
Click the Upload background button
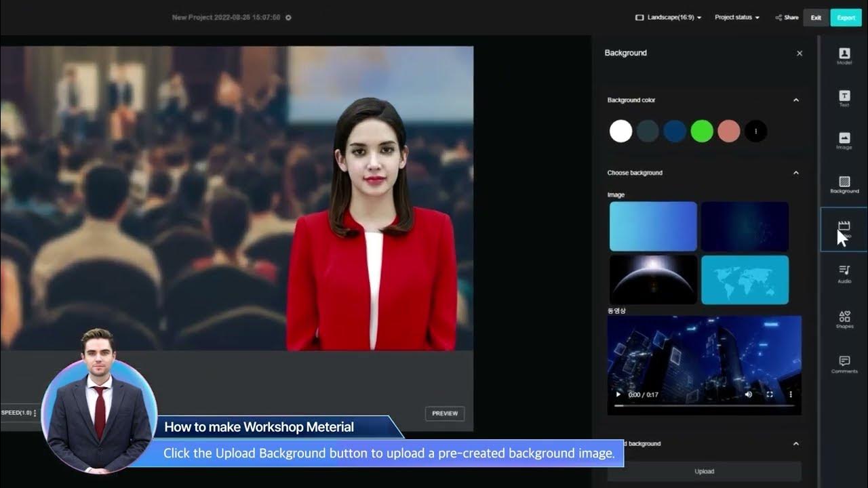(x=704, y=471)
